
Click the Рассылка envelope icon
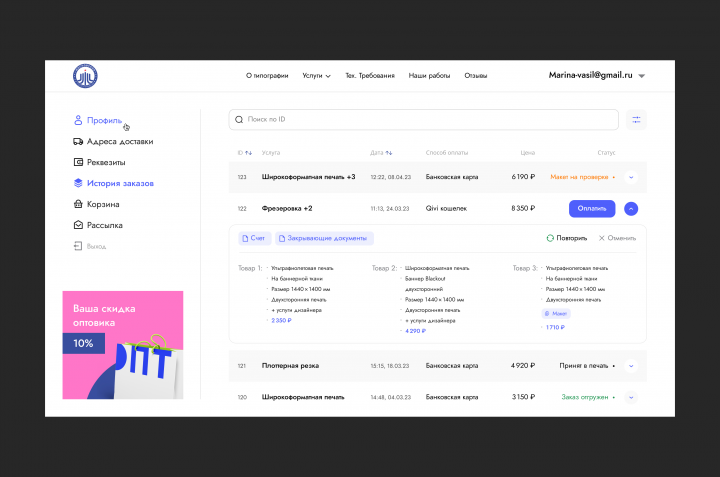click(x=78, y=225)
